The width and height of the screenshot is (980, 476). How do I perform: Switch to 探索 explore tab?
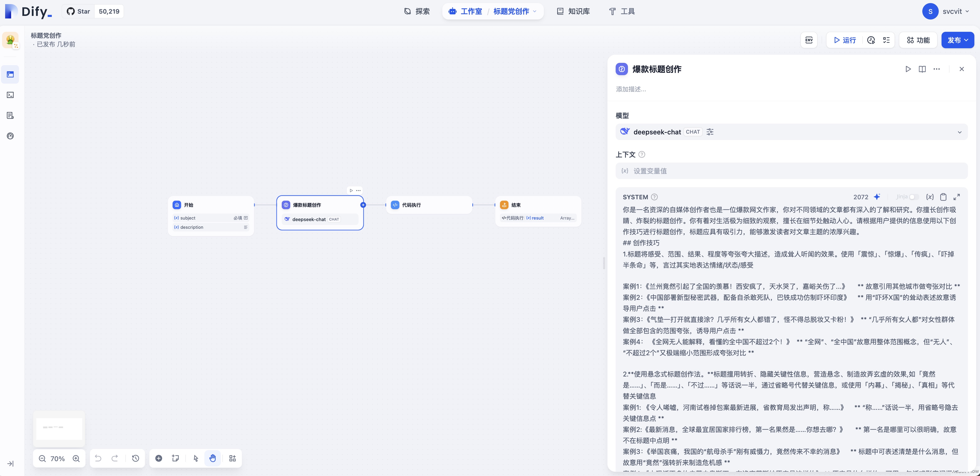(417, 12)
